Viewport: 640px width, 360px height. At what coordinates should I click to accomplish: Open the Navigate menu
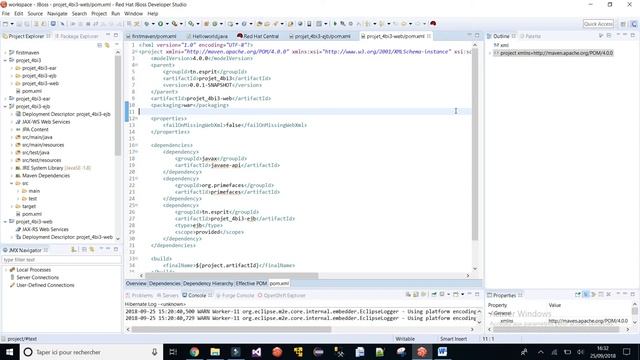click(57, 13)
